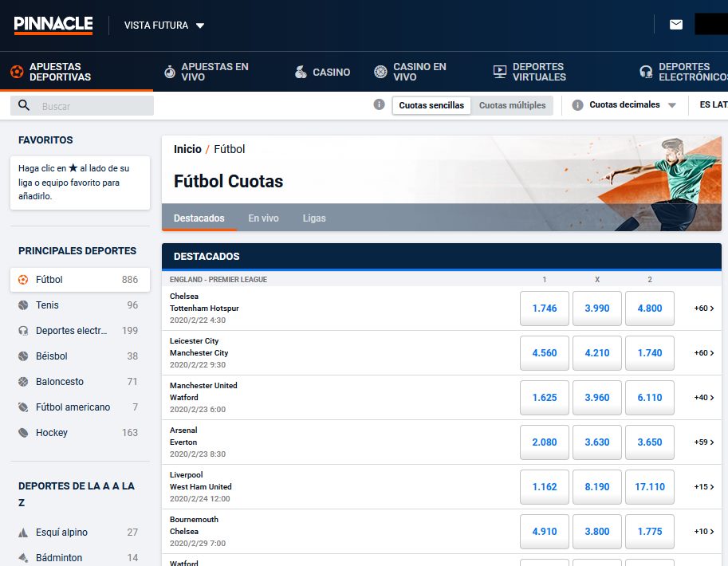Expand +15 markets for Liverpool vs West Ham
The height and width of the screenshot is (566, 728).
pyautogui.click(x=704, y=486)
